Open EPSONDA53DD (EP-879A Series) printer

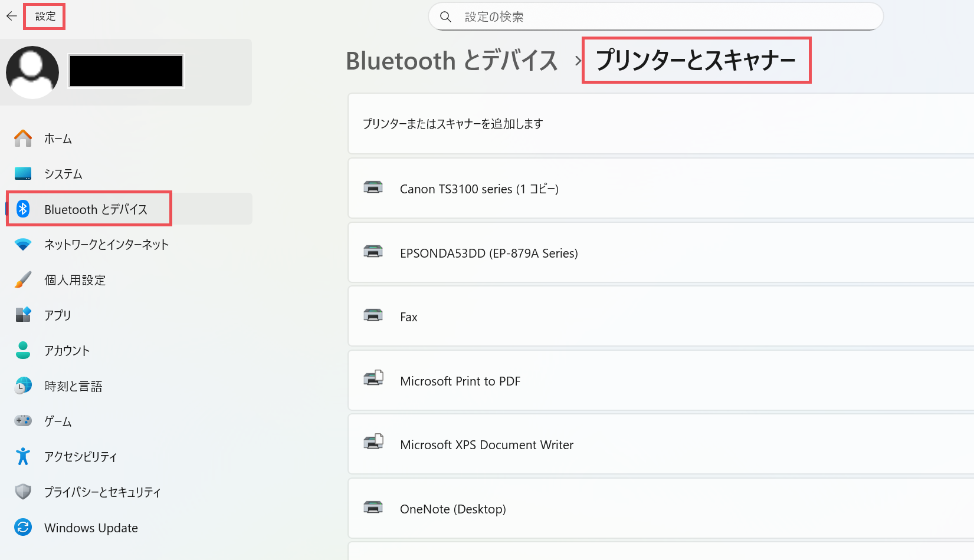(488, 253)
